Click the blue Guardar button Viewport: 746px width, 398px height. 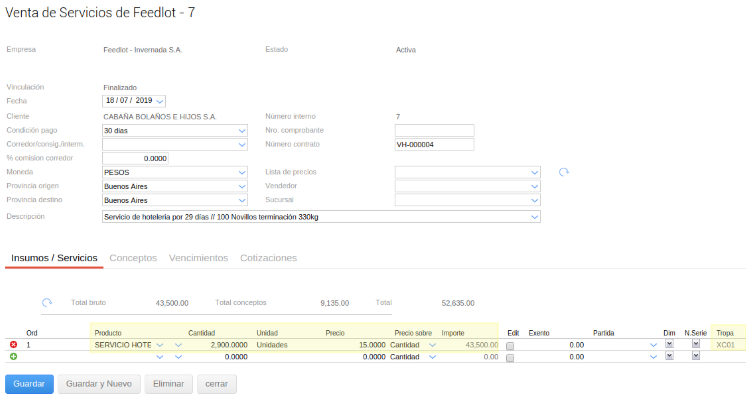tap(29, 384)
